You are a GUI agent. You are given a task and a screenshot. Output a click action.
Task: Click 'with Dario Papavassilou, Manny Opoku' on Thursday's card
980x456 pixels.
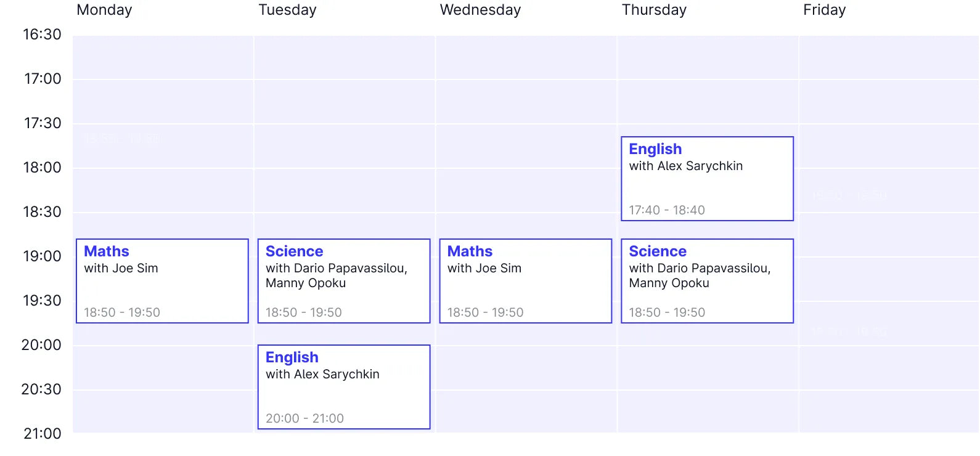click(x=700, y=275)
